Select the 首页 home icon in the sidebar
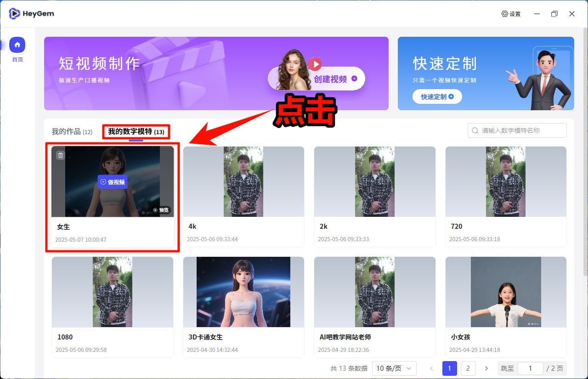The image size is (588, 379). point(17,45)
